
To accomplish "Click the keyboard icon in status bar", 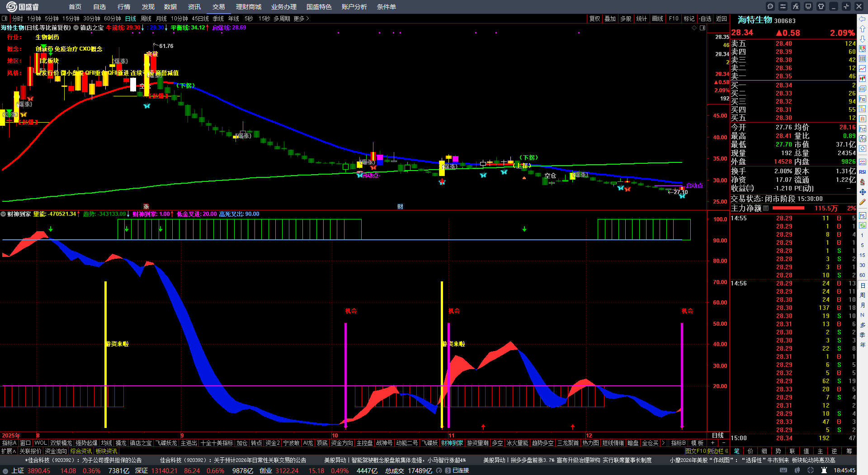I will coord(783,470).
